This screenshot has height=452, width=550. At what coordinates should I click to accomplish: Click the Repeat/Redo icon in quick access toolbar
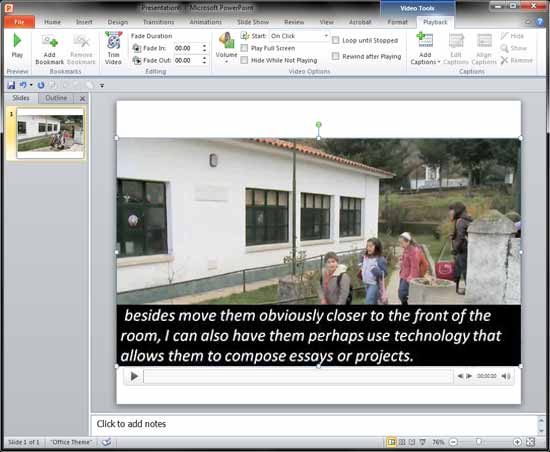(x=41, y=85)
